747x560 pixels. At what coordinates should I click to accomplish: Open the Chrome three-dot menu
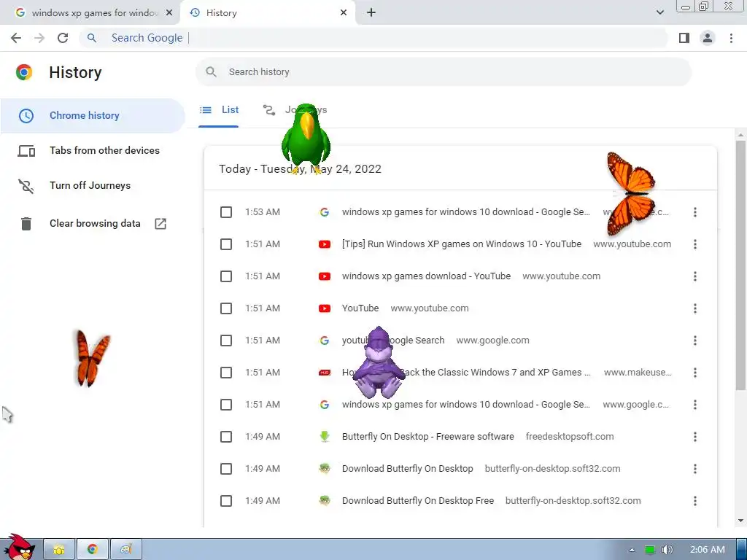click(731, 38)
